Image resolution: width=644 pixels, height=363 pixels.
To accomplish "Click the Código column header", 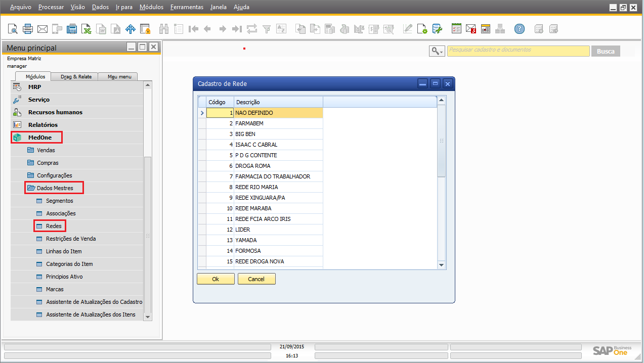I will point(220,102).
